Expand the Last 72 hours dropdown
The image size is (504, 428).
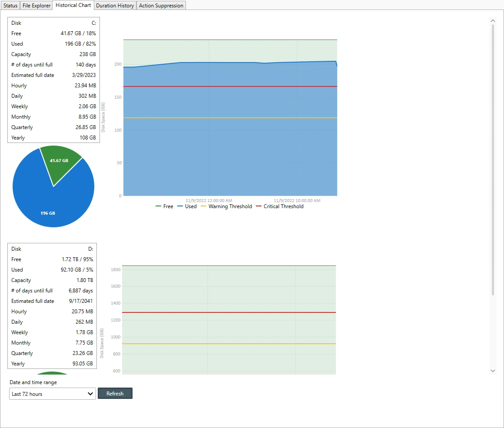(52, 394)
